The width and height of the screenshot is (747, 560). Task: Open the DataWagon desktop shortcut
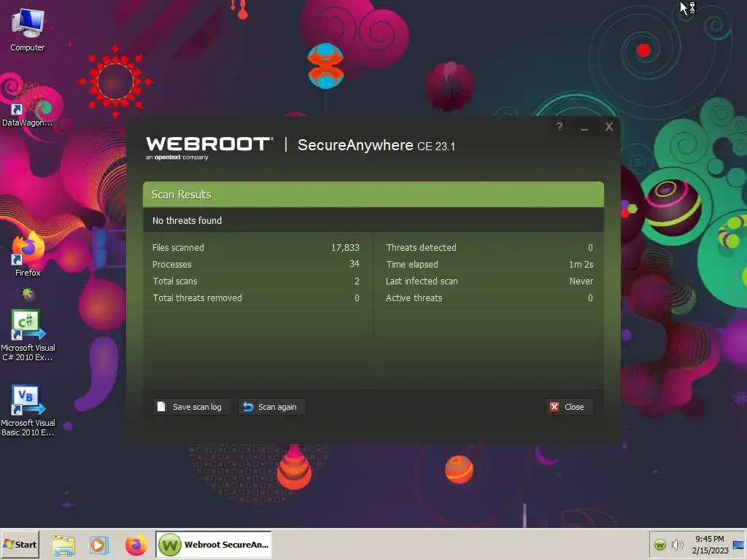pyautogui.click(x=27, y=109)
